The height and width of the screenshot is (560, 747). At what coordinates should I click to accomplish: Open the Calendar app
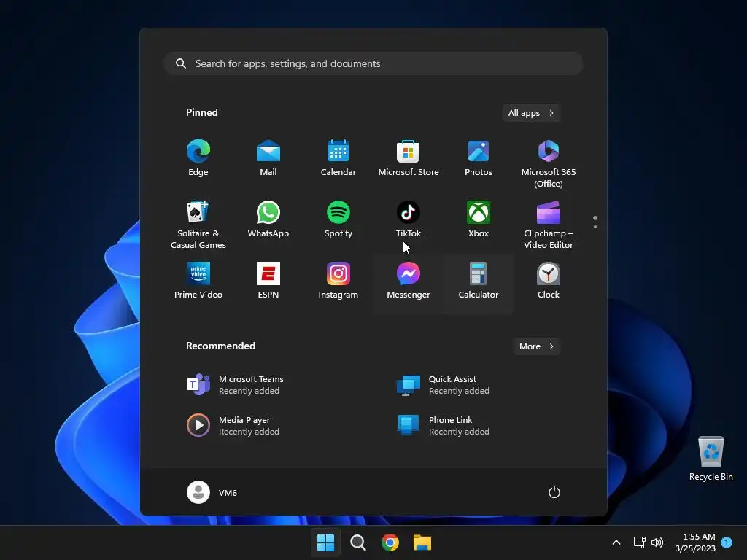[x=338, y=158]
